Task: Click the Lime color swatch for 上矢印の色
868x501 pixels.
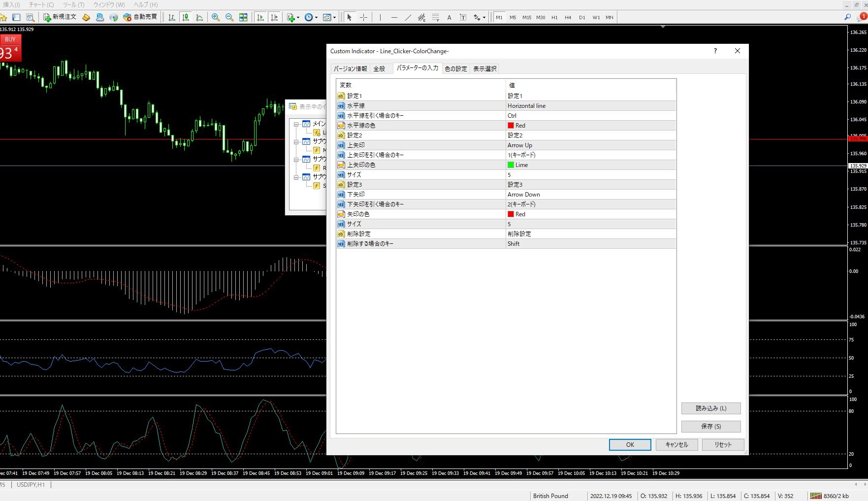Action: pos(511,165)
